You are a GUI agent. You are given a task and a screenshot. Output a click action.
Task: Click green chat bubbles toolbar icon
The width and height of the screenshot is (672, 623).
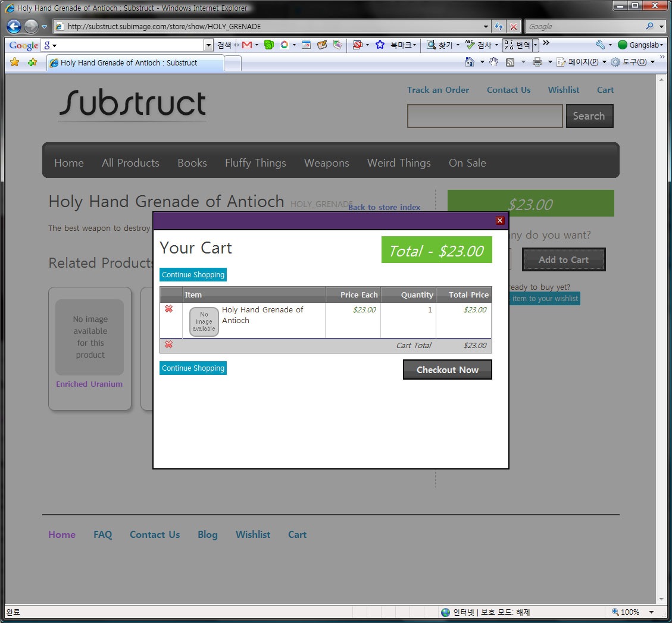coord(268,45)
